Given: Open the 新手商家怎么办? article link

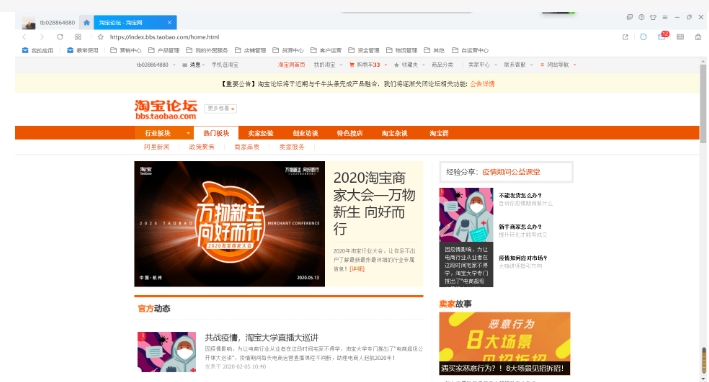Looking at the screenshot, I should point(520,226).
